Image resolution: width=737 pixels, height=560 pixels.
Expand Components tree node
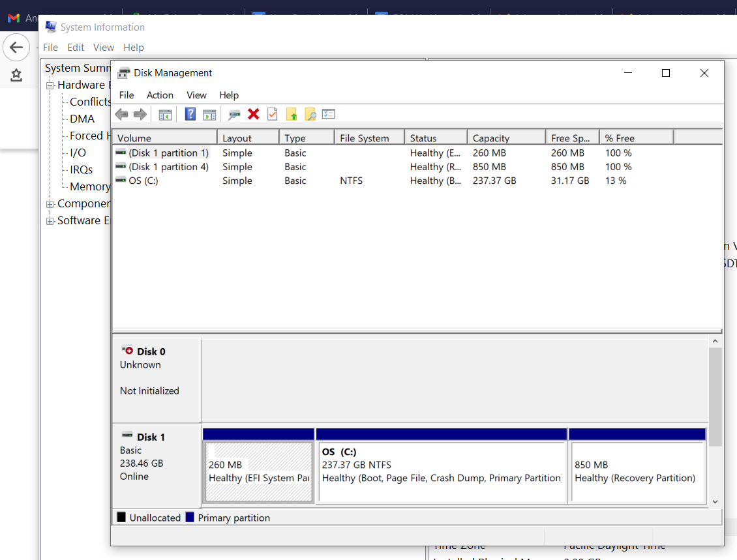(50, 204)
